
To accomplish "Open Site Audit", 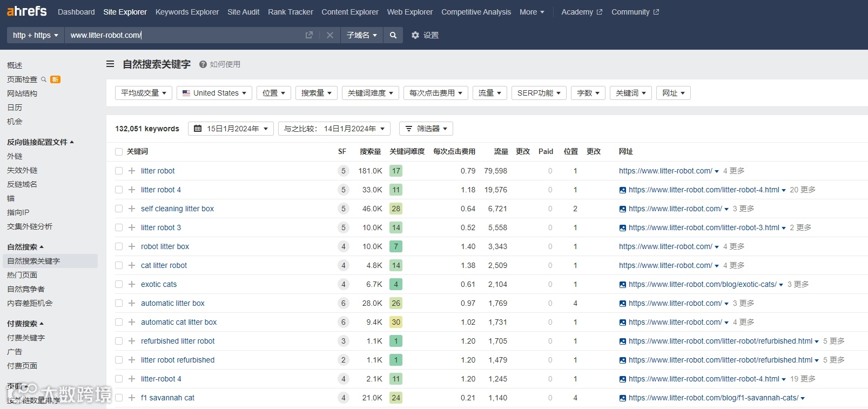I will coord(243,12).
